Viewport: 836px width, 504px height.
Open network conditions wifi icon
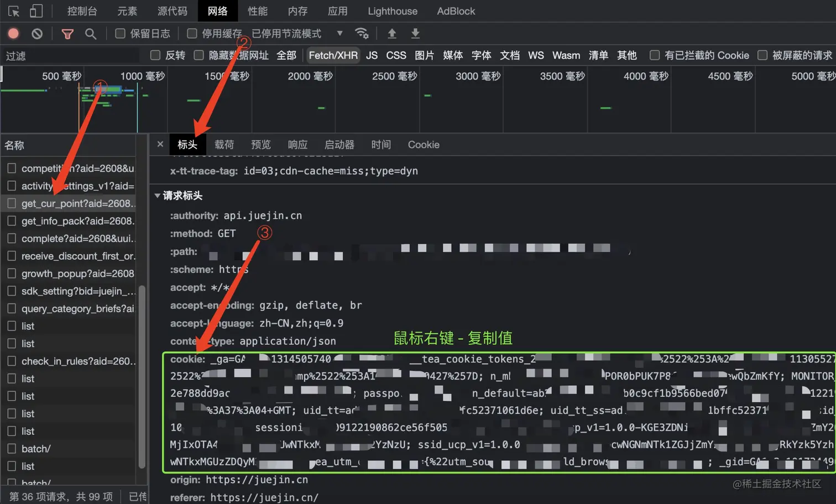coord(362,34)
